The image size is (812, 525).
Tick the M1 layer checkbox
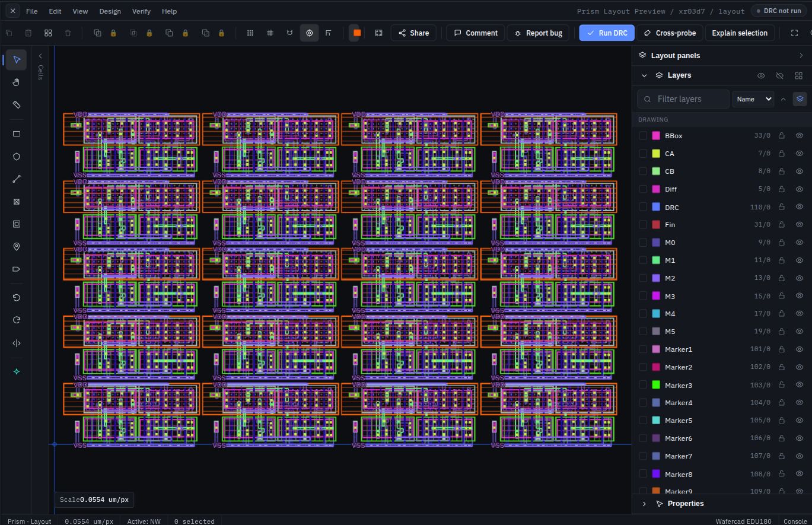(x=643, y=260)
